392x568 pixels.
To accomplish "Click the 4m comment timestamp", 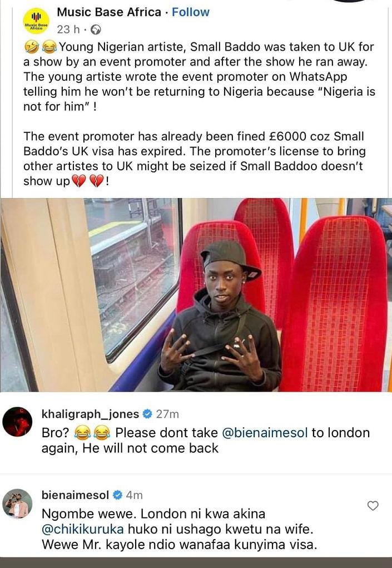I will 135,495.
